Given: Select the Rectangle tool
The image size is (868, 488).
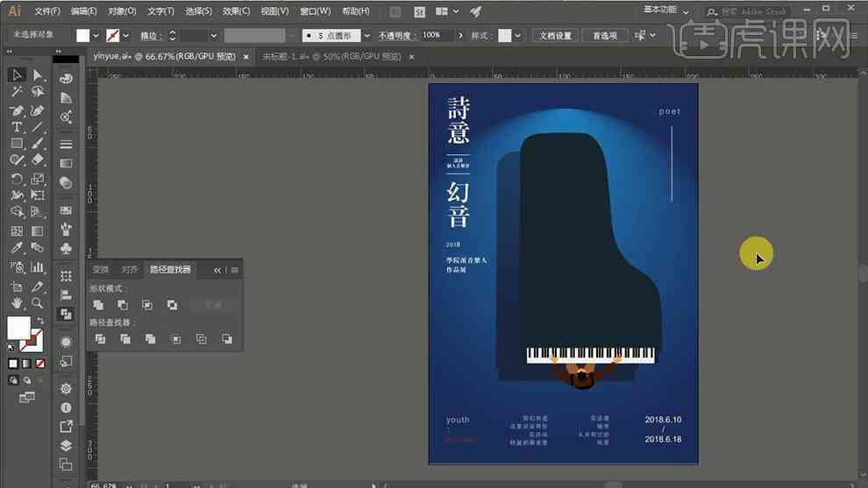Looking at the screenshot, I should (17, 144).
